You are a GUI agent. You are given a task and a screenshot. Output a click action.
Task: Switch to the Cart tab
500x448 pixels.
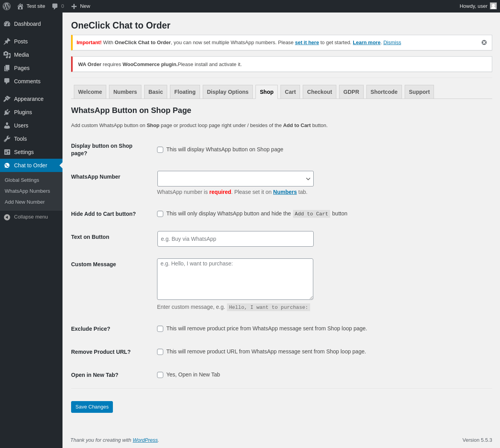point(290,92)
